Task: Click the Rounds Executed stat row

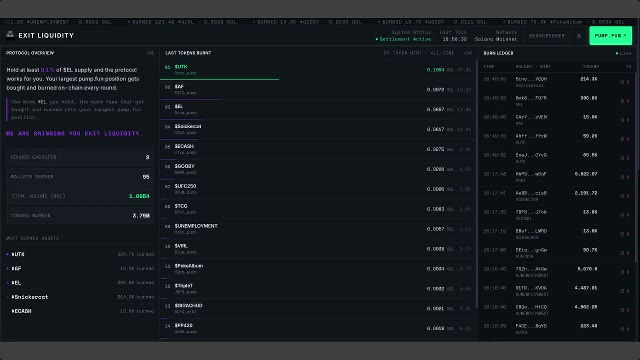Action: tap(80, 157)
